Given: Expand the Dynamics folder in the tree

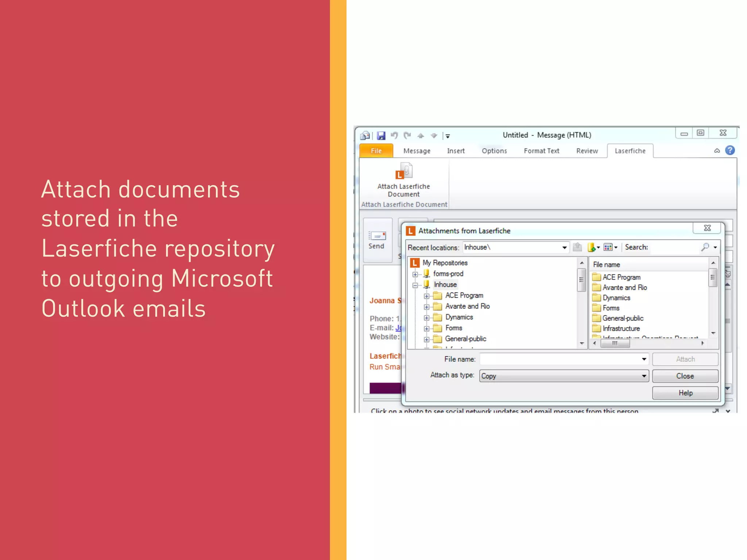Looking at the screenshot, I should (x=426, y=318).
